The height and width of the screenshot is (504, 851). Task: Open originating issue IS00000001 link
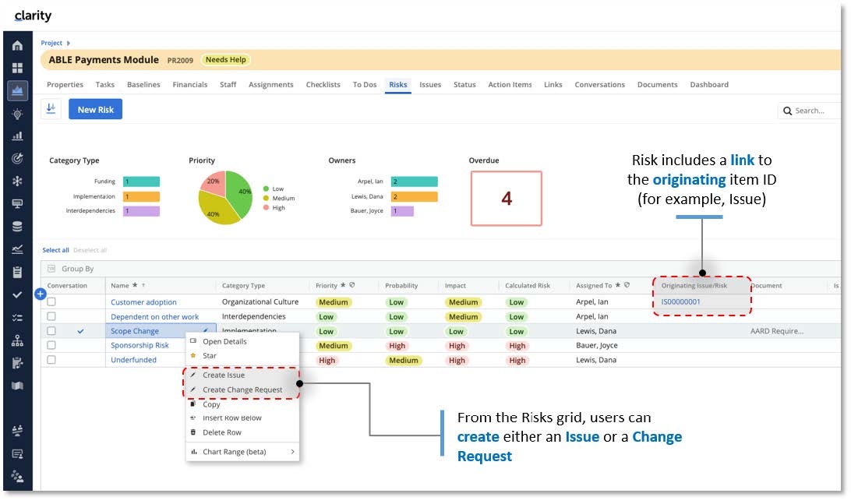[680, 301]
